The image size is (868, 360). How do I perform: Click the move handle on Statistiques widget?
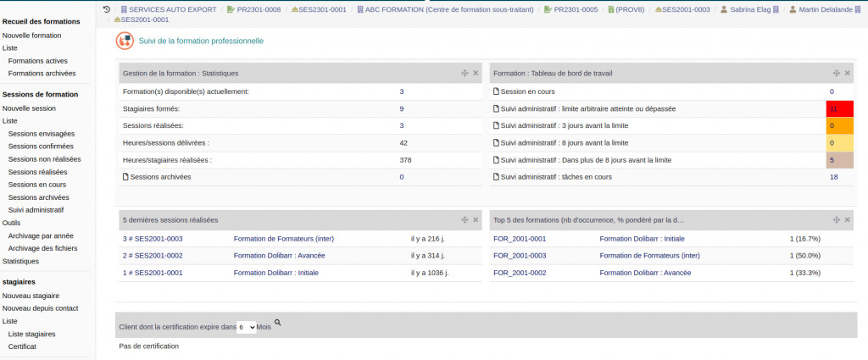pyautogui.click(x=465, y=74)
